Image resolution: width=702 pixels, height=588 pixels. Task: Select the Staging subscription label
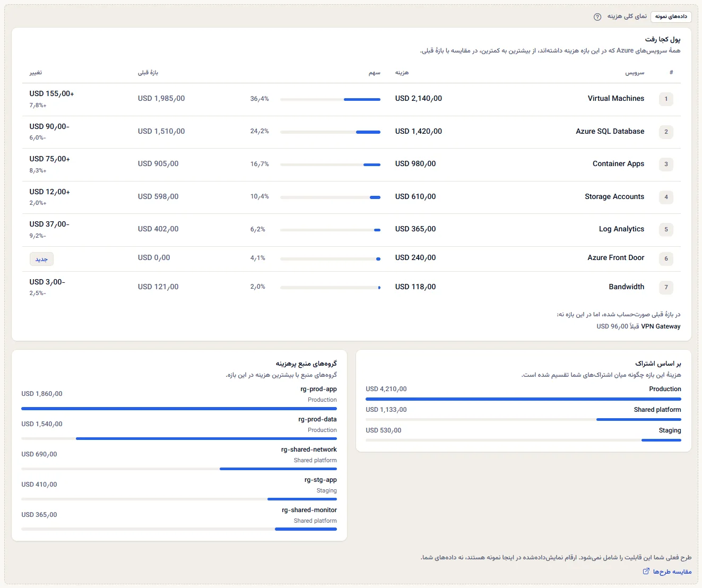click(x=670, y=430)
